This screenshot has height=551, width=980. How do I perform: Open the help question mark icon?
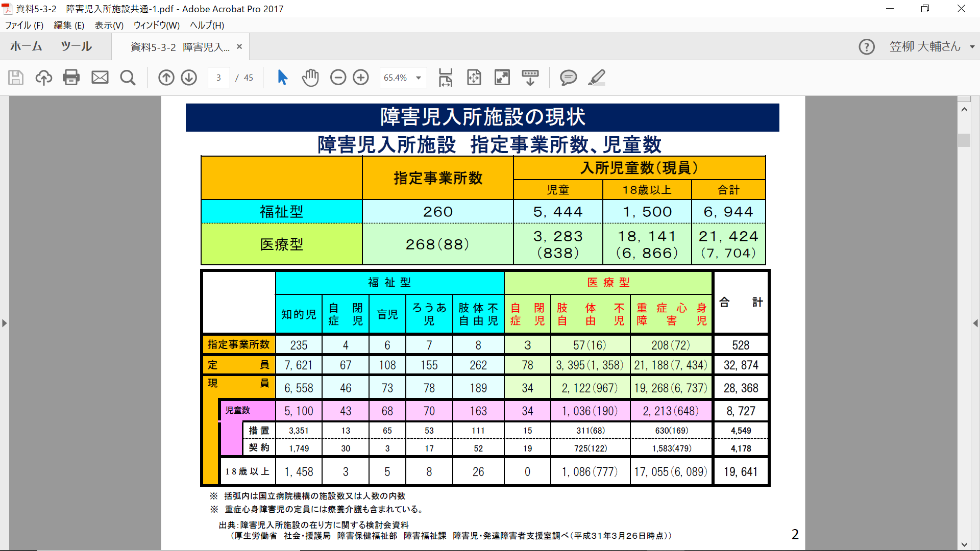click(867, 47)
